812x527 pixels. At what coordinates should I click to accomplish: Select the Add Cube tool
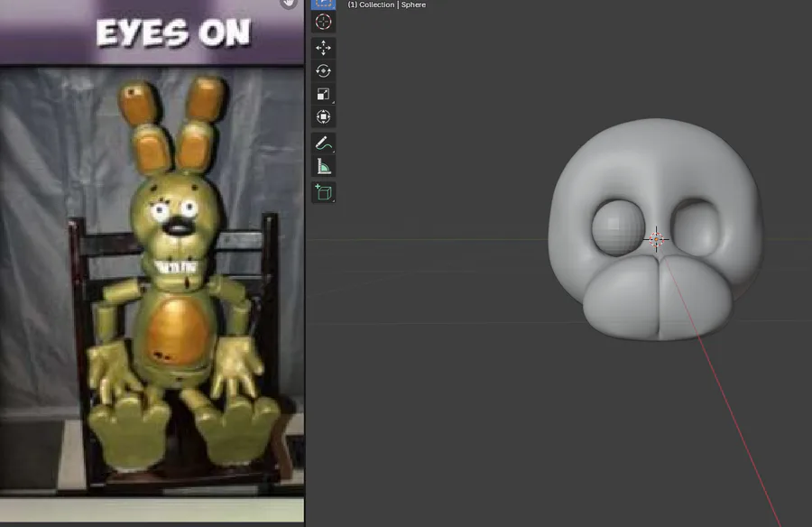click(x=323, y=193)
